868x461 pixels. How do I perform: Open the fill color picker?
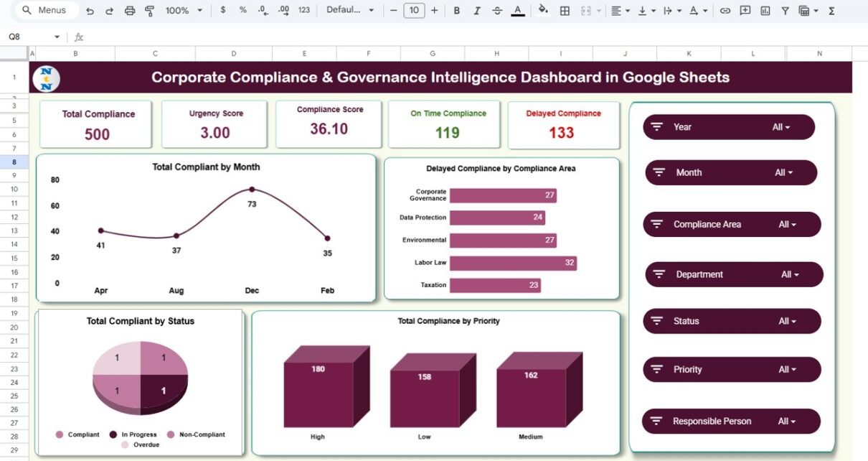coord(543,11)
